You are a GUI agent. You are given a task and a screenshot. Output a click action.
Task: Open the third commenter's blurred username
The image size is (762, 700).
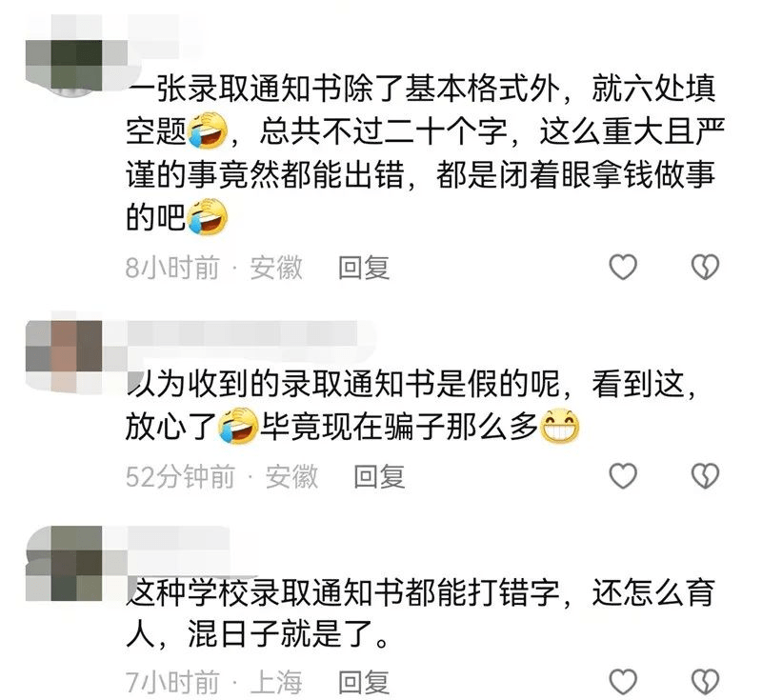[x=178, y=540]
